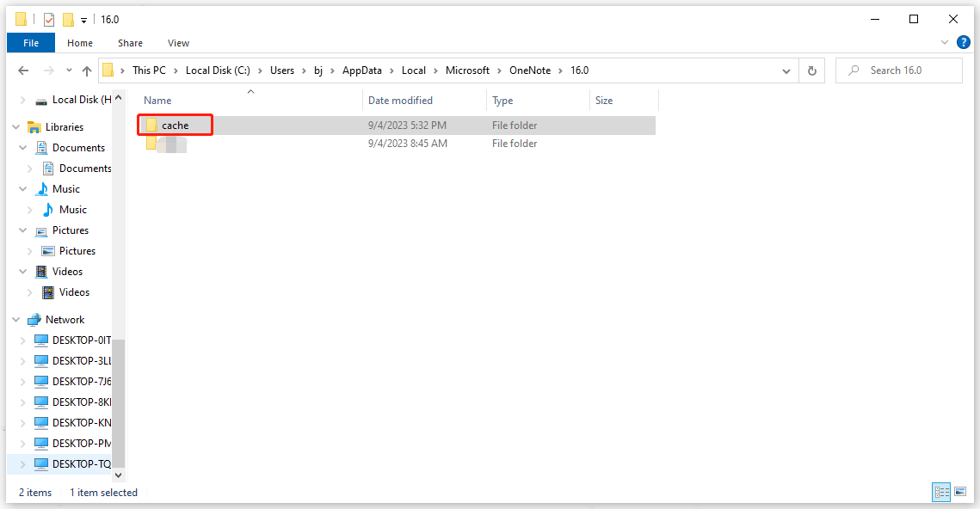
Task: Select the Music library icon
Action: pyautogui.click(x=42, y=189)
